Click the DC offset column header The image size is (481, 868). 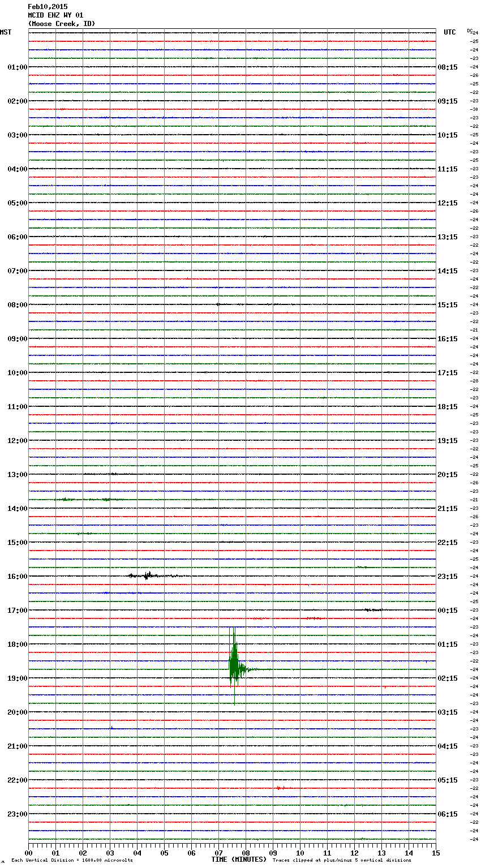coord(469,31)
